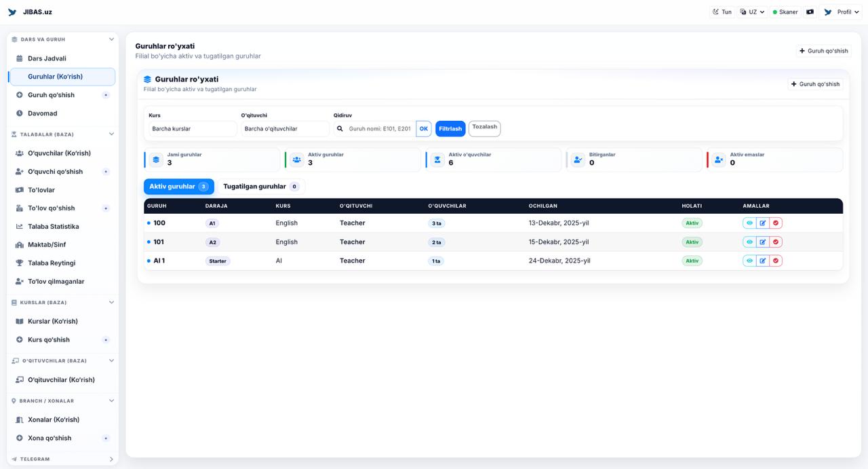View group 100 with the eye icon
The image size is (868, 469).
click(x=749, y=223)
